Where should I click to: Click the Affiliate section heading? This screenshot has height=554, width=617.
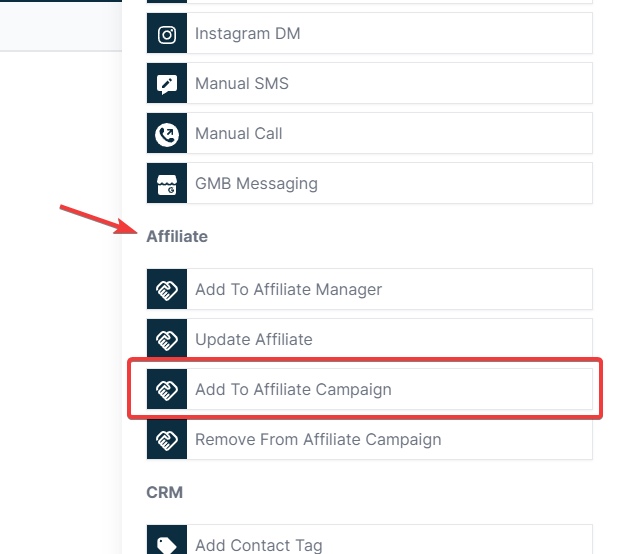coord(177,236)
